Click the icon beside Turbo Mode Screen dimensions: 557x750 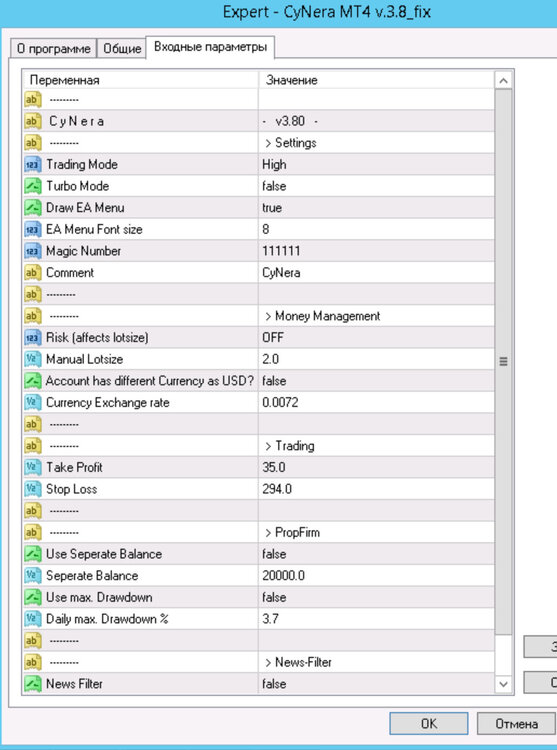[33, 186]
